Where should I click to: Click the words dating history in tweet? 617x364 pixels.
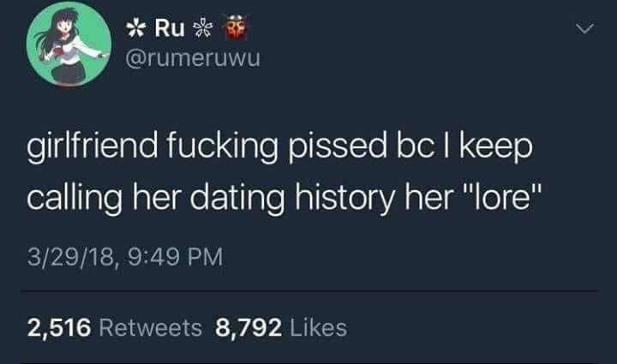pyautogui.click(x=291, y=198)
